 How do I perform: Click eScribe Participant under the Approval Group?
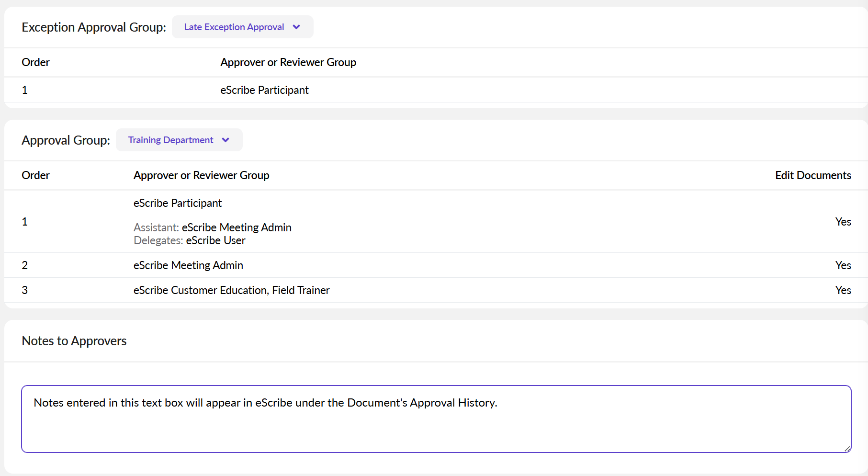pos(178,203)
